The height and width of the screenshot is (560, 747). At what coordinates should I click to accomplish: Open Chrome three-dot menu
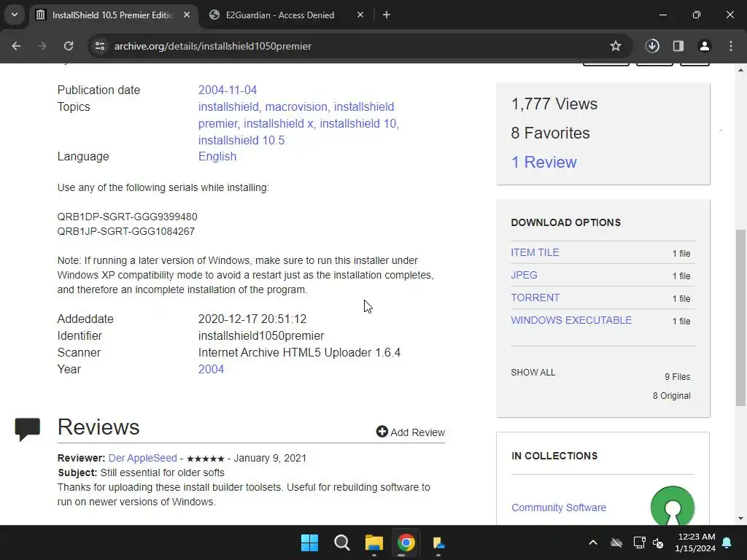pos(731,46)
